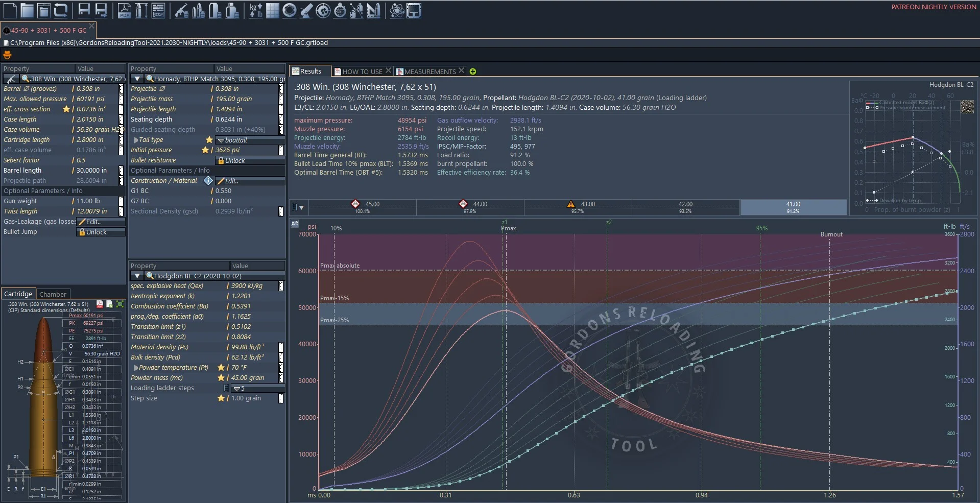Unlock Bullet resistance

pyautogui.click(x=250, y=160)
